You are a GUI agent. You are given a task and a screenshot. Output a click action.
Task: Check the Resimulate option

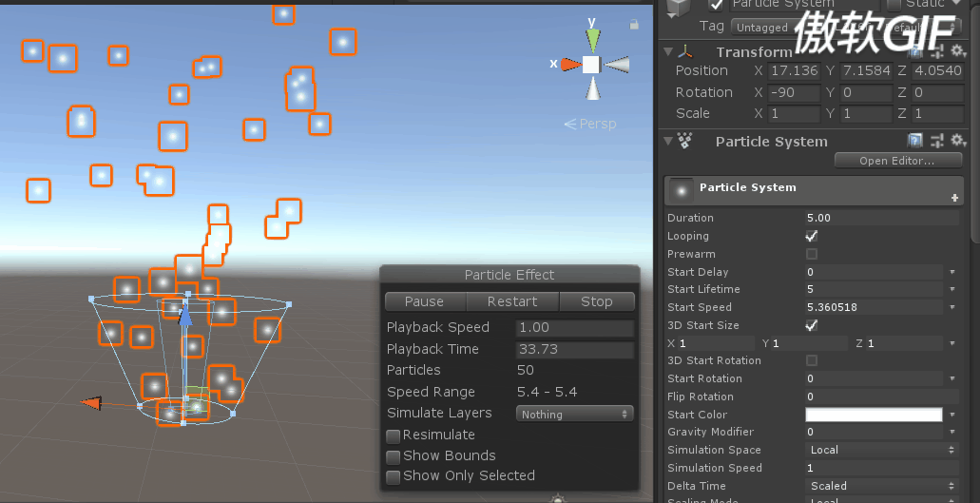pyautogui.click(x=394, y=435)
